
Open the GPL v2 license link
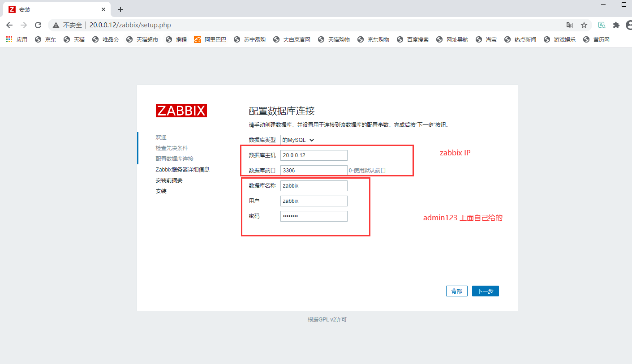coord(327,320)
